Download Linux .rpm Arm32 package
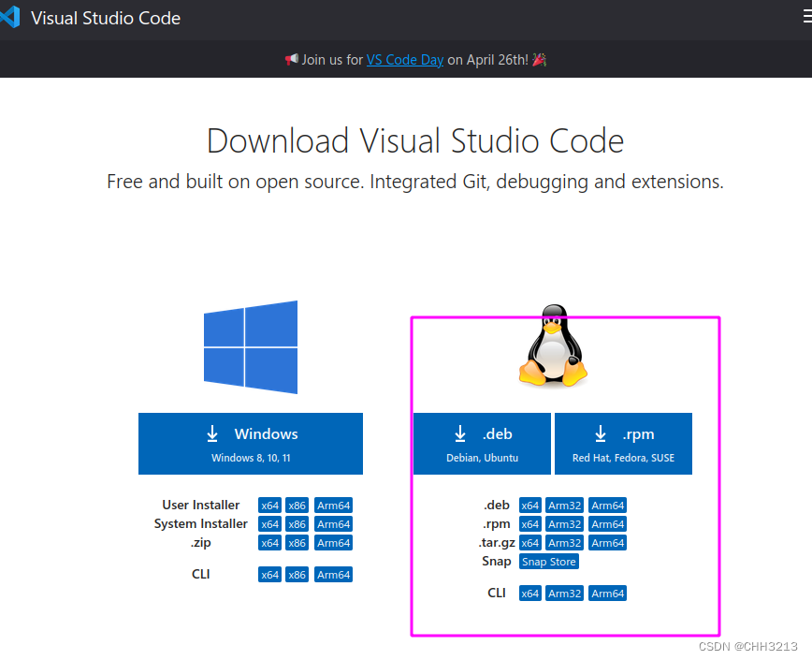812x660 pixels. [564, 523]
